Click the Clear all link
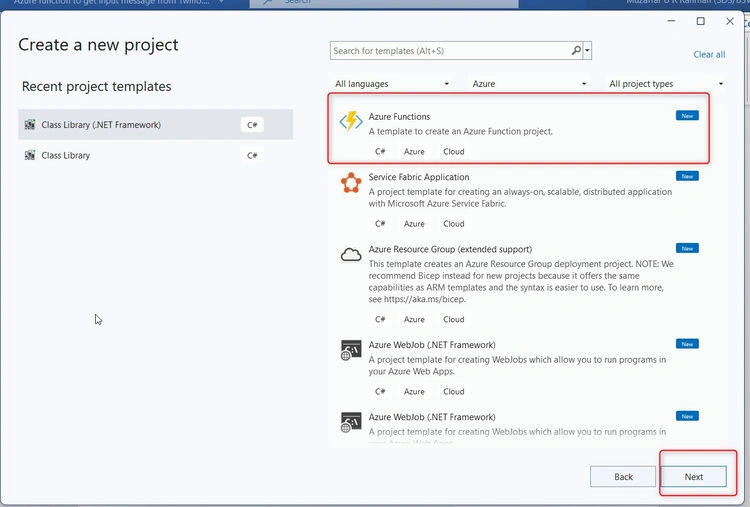The width and height of the screenshot is (750, 507). pyautogui.click(x=709, y=55)
